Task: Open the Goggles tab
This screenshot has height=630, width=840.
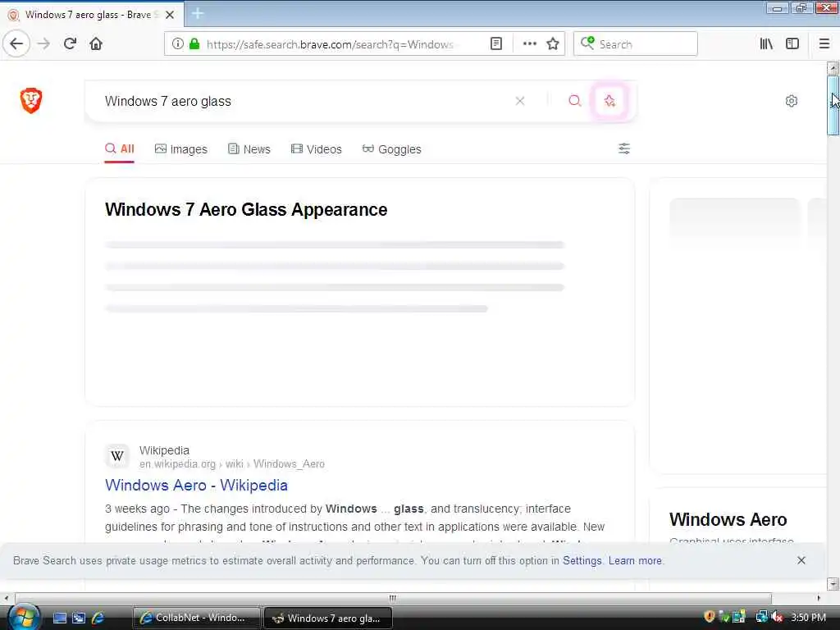Action: coord(391,149)
